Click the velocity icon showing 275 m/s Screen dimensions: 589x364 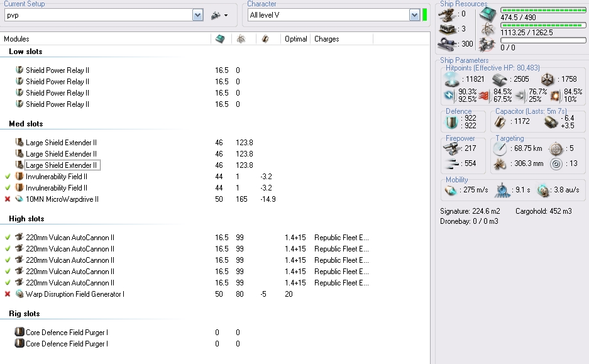coord(450,190)
